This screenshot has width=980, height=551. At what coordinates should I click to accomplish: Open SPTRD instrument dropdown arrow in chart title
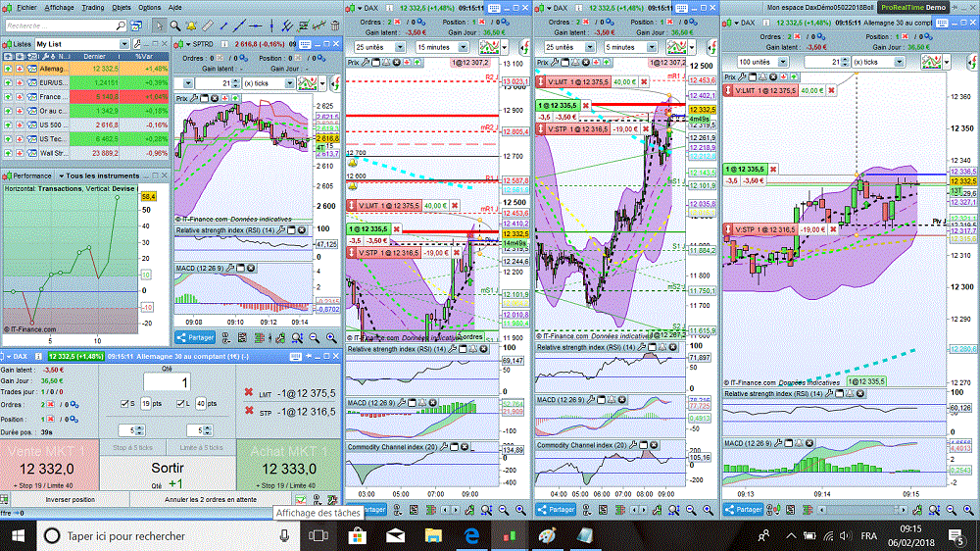[x=187, y=44]
